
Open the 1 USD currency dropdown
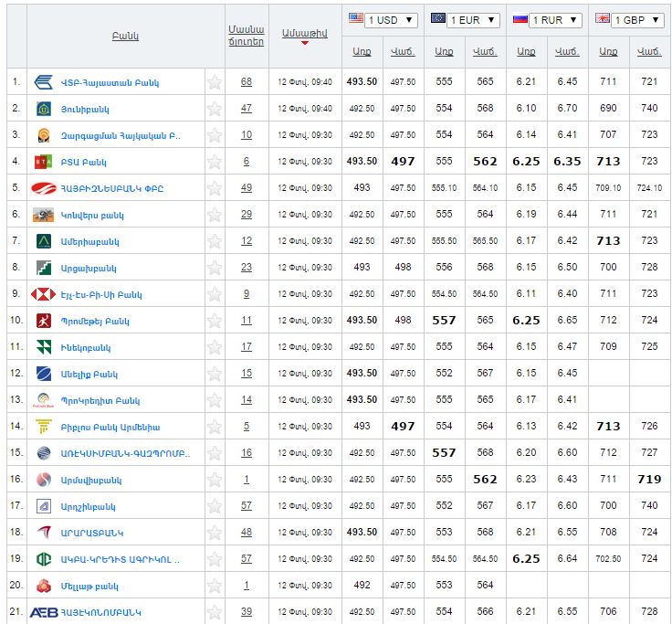(x=383, y=20)
